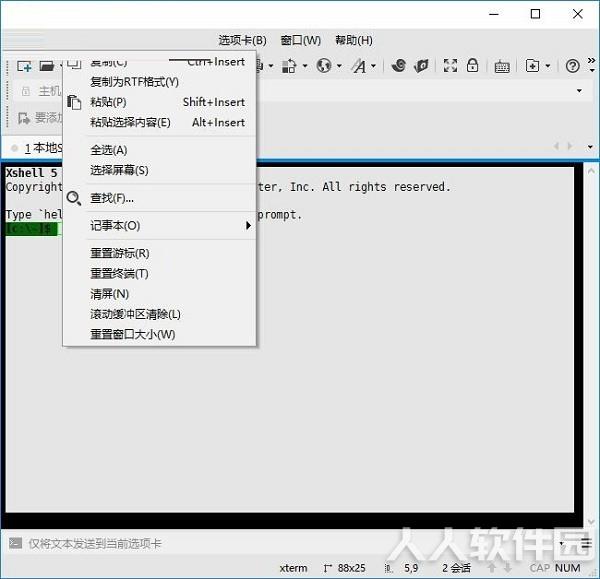Choose 滚动缓冲区清除(L) menu item
Image resolution: width=600 pixels, height=579 pixels.
click(x=160, y=314)
